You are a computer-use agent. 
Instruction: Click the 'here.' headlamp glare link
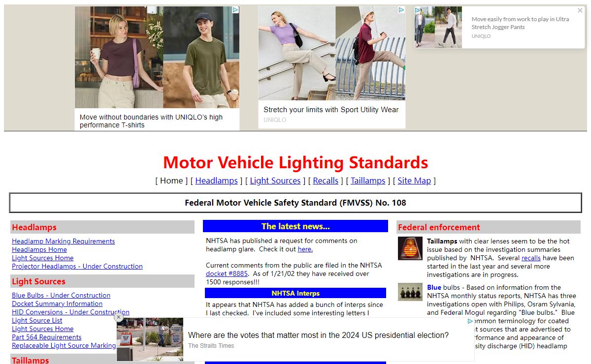click(305, 249)
